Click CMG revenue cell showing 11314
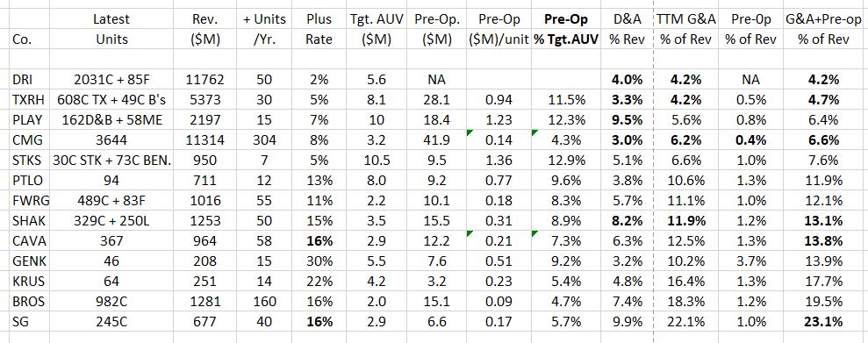The image size is (868, 343). click(x=205, y=140)
